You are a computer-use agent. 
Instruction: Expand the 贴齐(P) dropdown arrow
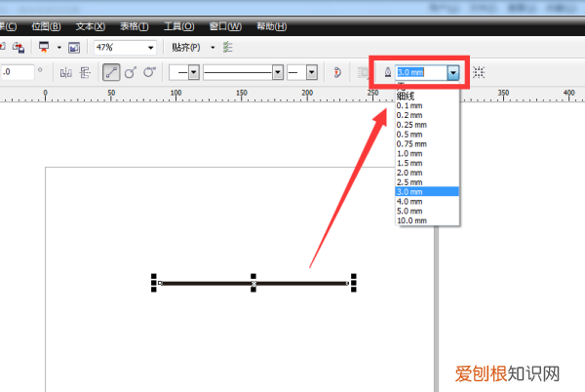click(213, 48)
